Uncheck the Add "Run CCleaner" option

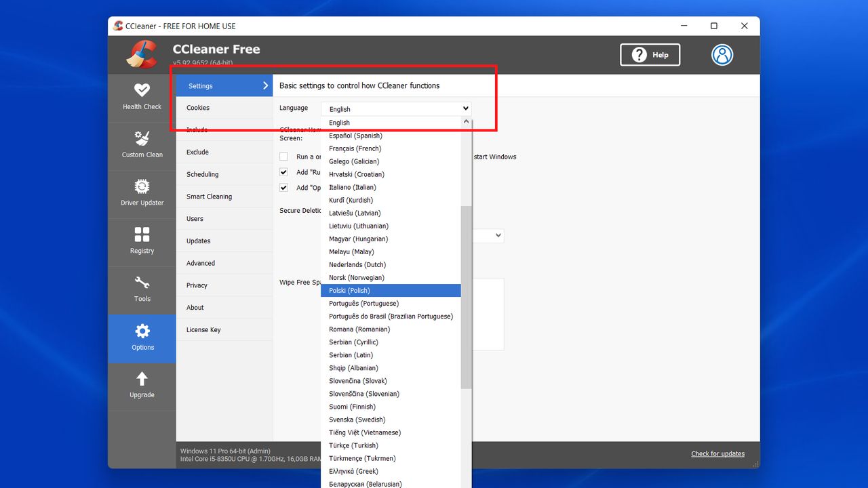[283, 171]
